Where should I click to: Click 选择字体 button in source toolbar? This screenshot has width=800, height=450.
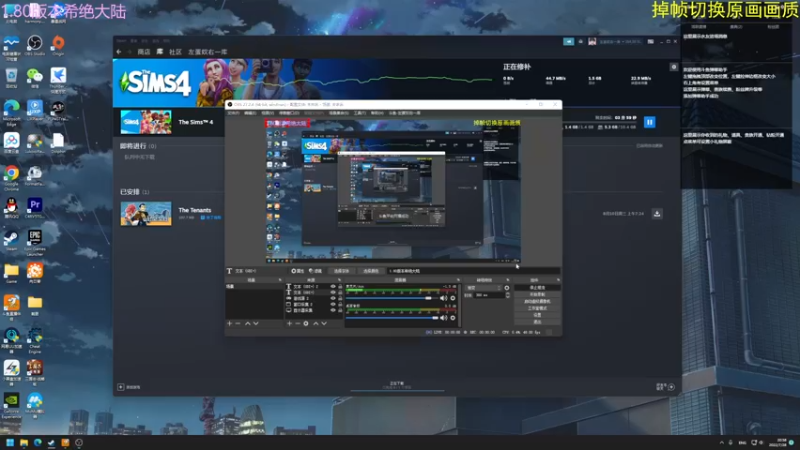[x=341, y=271]
